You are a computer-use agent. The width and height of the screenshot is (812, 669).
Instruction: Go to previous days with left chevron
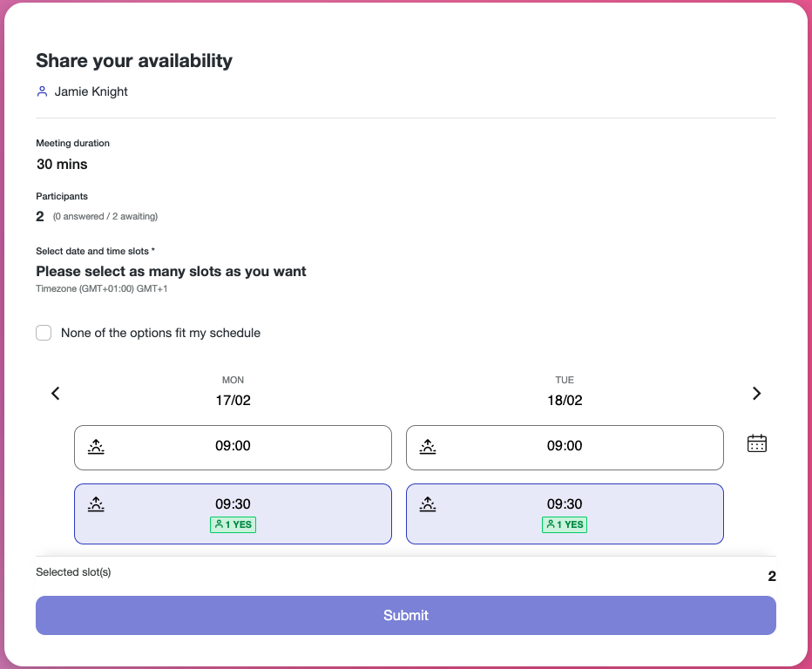tap(56, 394)
